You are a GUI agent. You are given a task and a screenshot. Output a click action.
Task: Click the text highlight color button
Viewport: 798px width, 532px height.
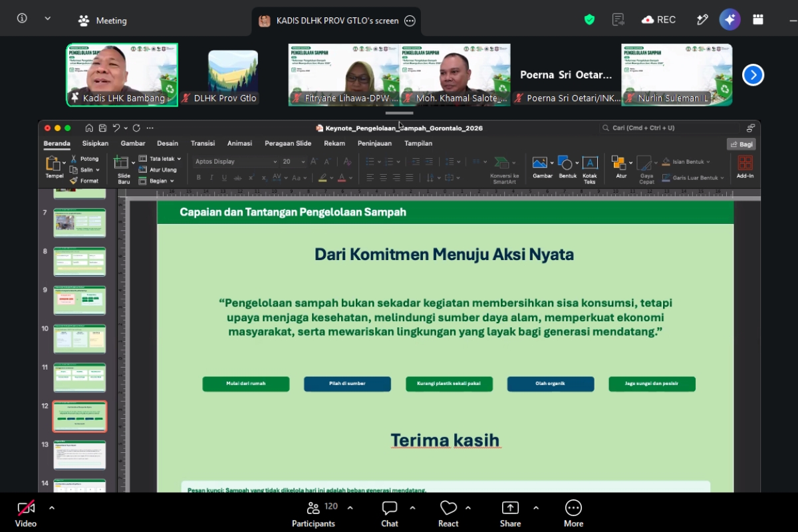[323, 178]
